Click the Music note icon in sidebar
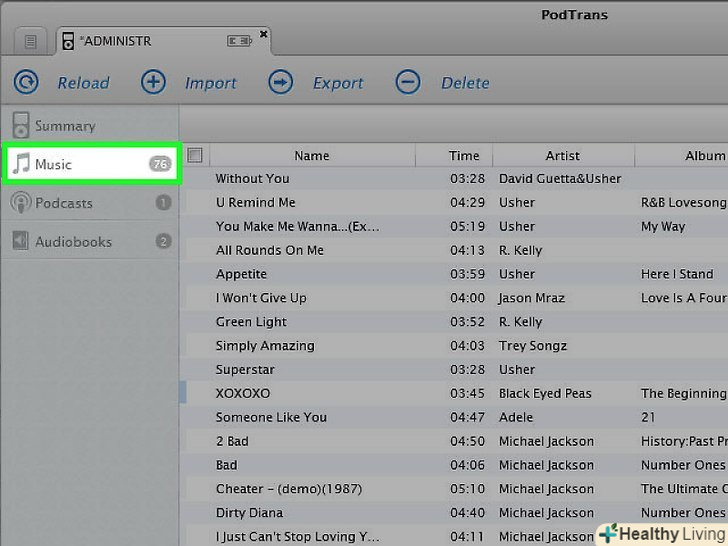This screenshot has width=728, height=546. (x=20, y=164)
